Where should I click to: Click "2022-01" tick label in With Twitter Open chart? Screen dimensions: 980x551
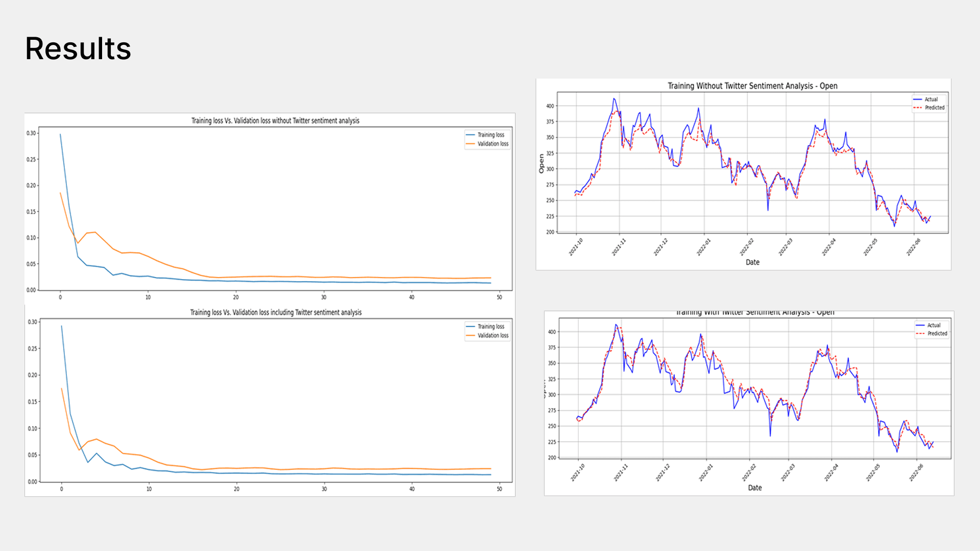coord(706,472)
